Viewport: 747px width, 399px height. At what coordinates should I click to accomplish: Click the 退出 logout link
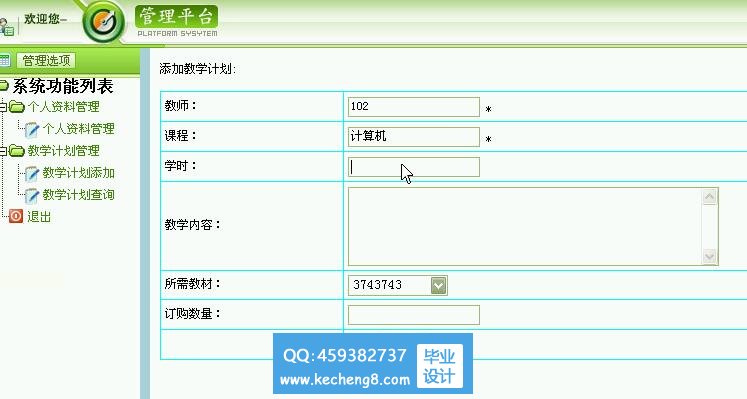pos(39,217)
